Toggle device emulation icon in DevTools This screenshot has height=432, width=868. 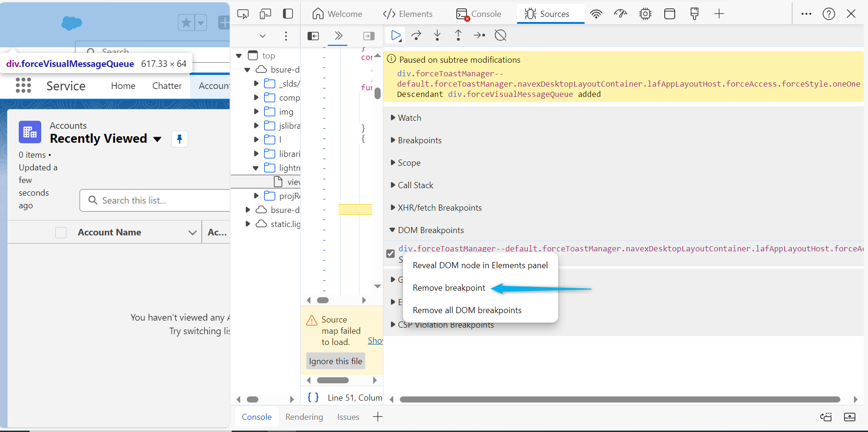265,14
